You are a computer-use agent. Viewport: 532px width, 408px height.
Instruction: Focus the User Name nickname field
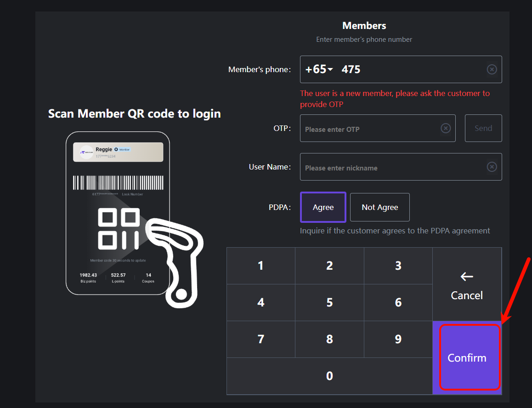point(391,167)
